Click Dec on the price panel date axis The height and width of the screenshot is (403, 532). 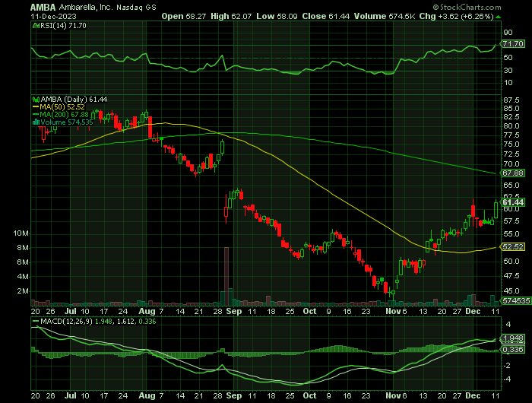(x=473, y=311)
